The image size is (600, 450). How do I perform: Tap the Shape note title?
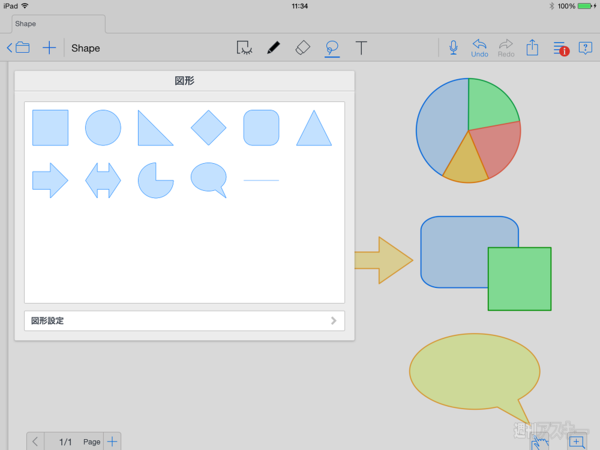coord(86,48)
